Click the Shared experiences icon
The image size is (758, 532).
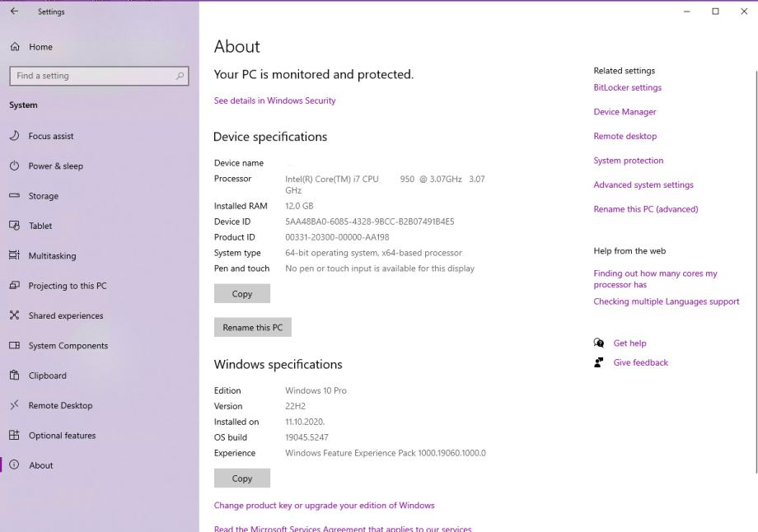tap(15, 315)
